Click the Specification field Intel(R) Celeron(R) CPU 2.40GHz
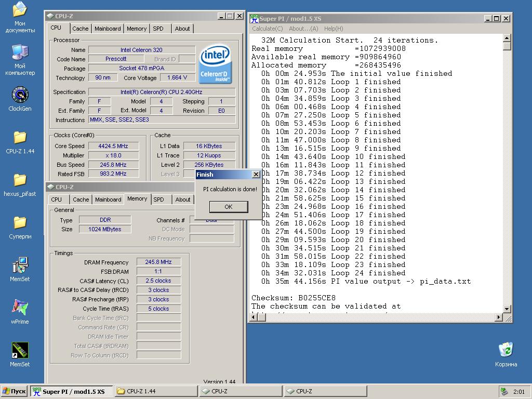Image resolution: width=532 pixels, height=399 pixels. click(x=162, y=92)
